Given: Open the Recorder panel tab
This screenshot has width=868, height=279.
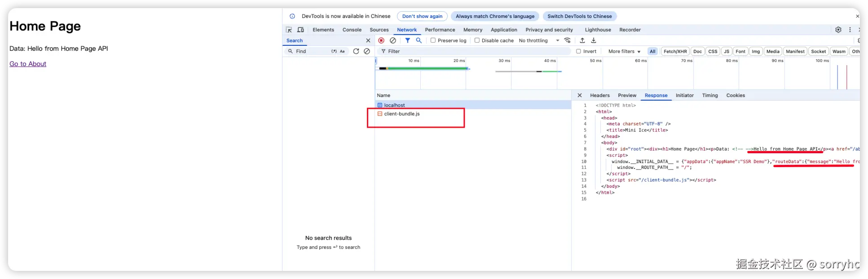Looking at the screenshot, I should tap(630, 30).
